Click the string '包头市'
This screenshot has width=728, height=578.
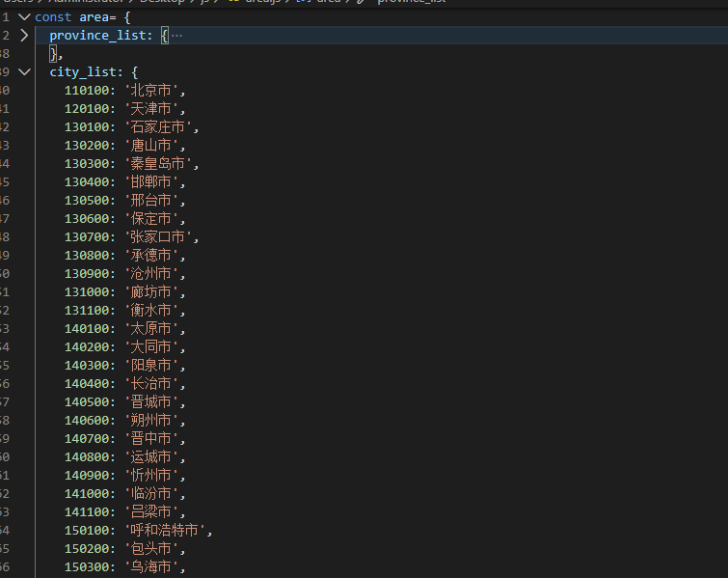click(x=151, y=549)
